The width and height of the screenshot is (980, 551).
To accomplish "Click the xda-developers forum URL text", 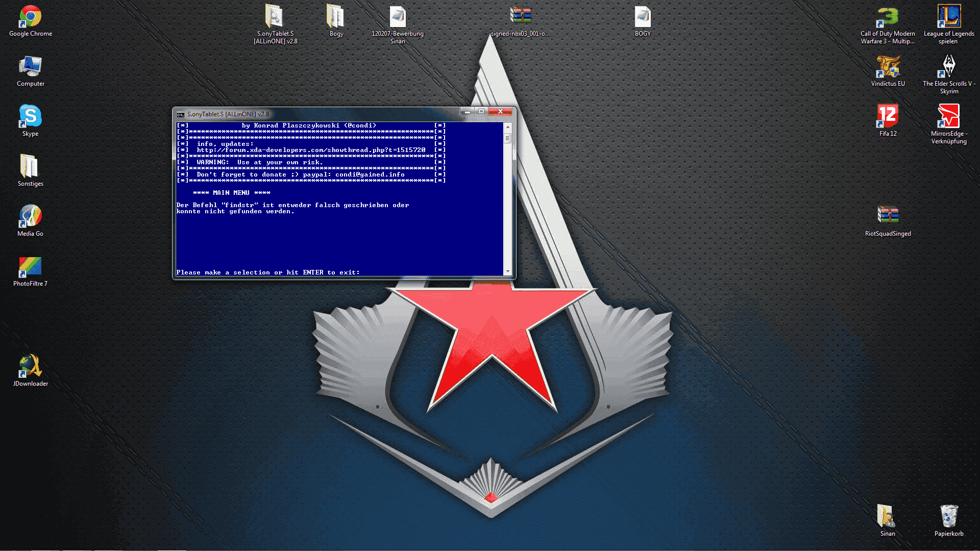I will (311, 150).
